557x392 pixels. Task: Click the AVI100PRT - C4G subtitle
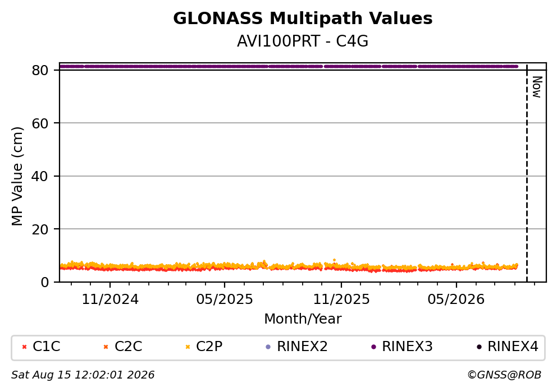point(303,41)
